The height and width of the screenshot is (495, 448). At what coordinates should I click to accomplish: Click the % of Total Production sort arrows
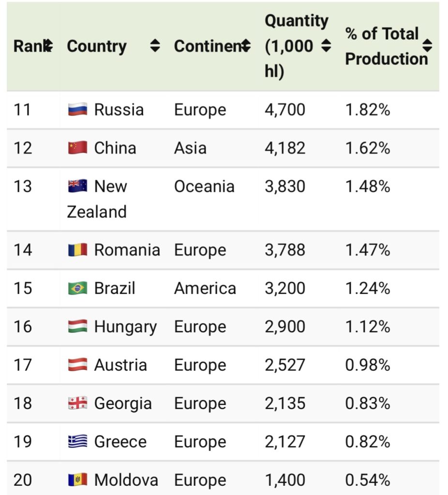(x=427, y=46)
